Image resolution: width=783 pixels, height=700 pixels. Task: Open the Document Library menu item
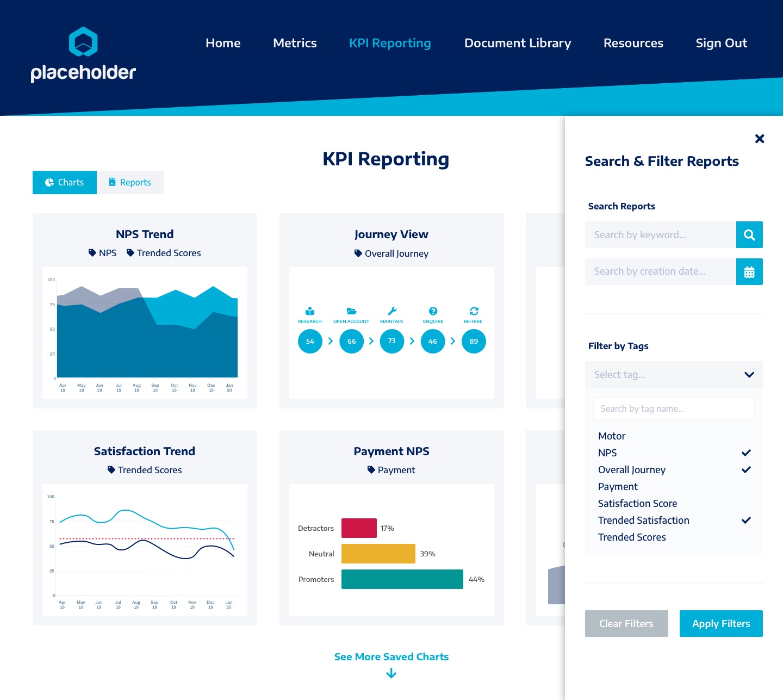(518, 42)
